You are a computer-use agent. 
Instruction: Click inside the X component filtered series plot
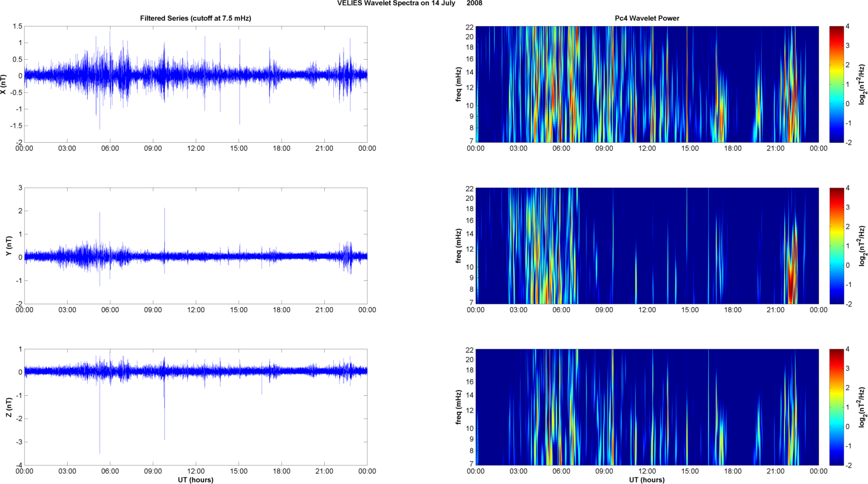coord(196,84)
